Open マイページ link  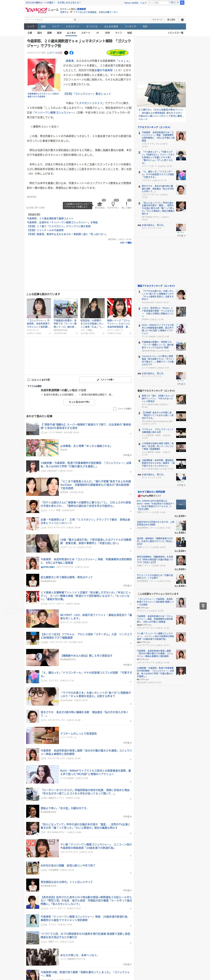pos(157,19)
